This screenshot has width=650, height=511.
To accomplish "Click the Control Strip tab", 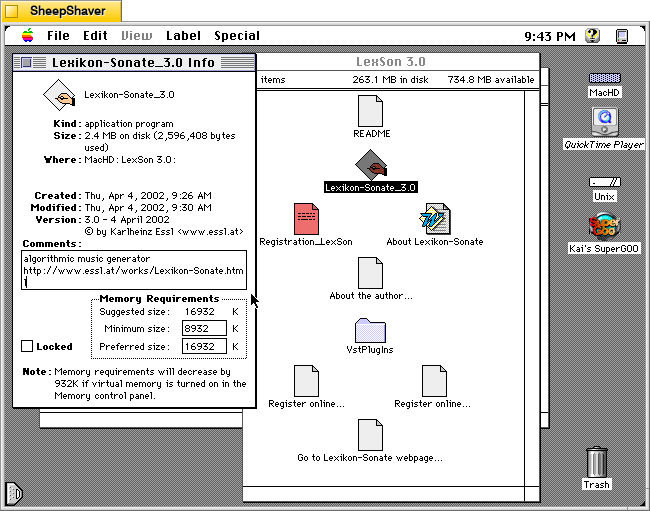I will (13, 494).
